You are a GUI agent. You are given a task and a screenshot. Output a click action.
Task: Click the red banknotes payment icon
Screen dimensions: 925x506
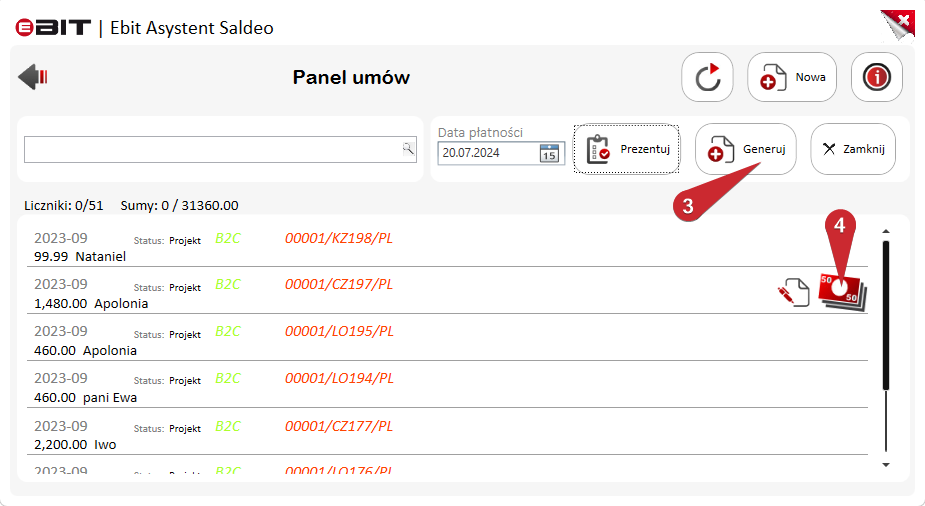842,293
